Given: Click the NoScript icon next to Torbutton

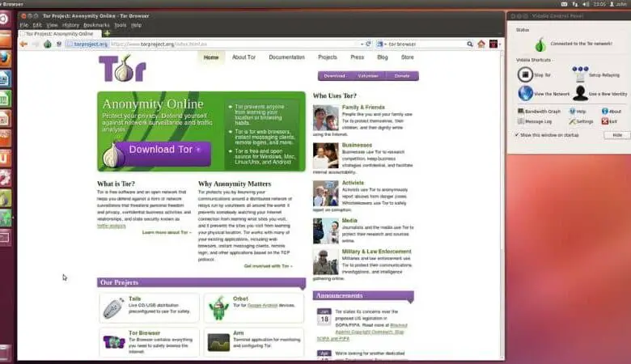Looking at the screenshot, I should 59,44.
